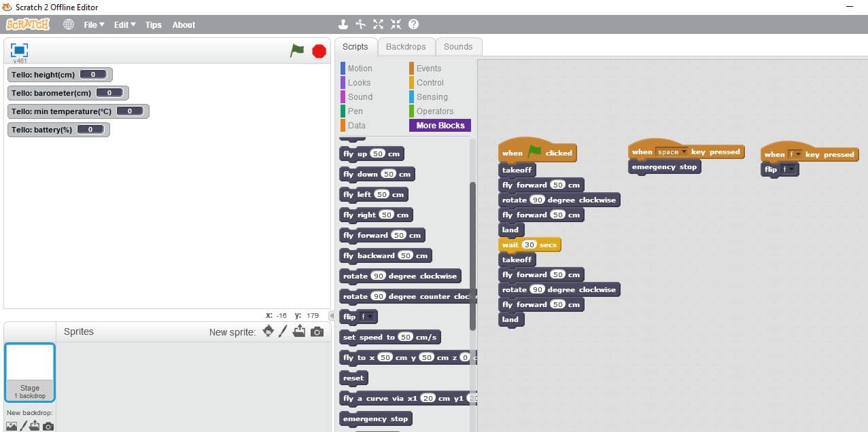Click the 'fly a curve via' block

[408, 399]
